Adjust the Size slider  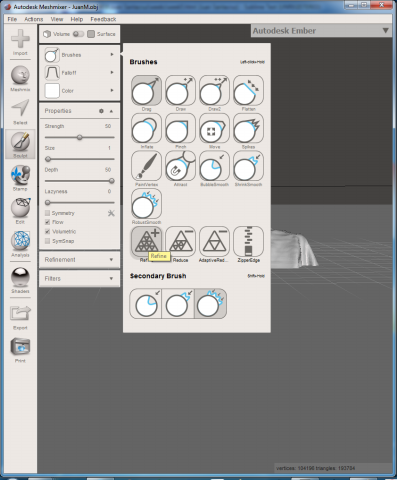pos(79,159)
